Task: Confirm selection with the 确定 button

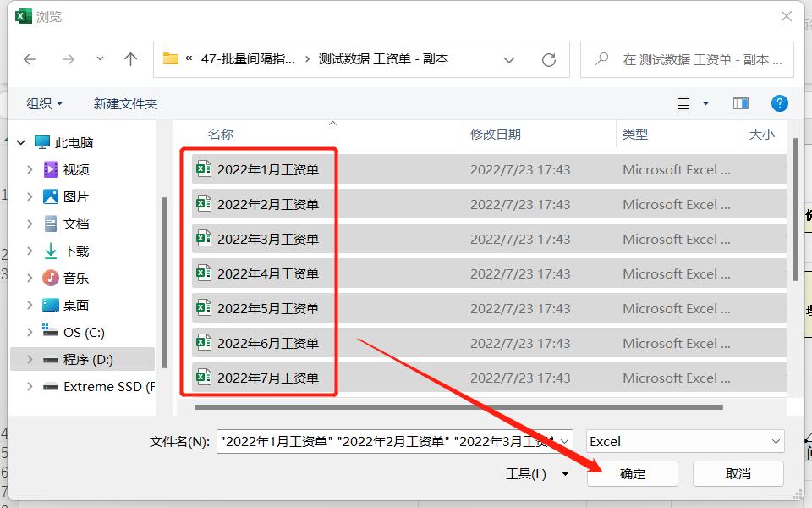Action: tap(632, 473)
